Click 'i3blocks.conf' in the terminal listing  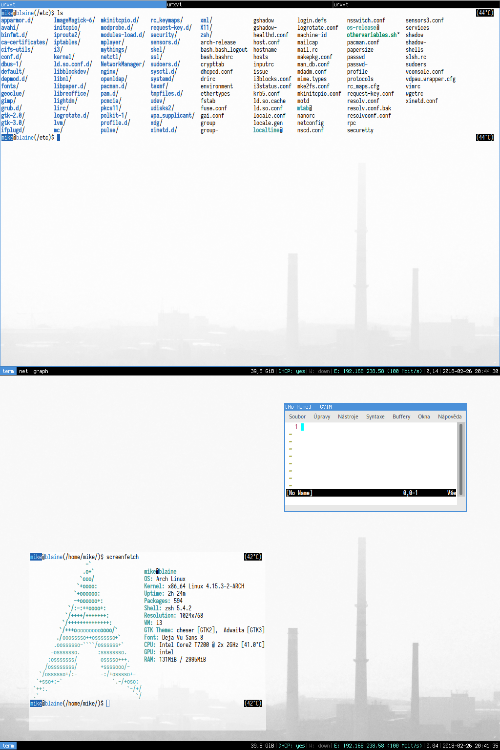tap(272, 79)
